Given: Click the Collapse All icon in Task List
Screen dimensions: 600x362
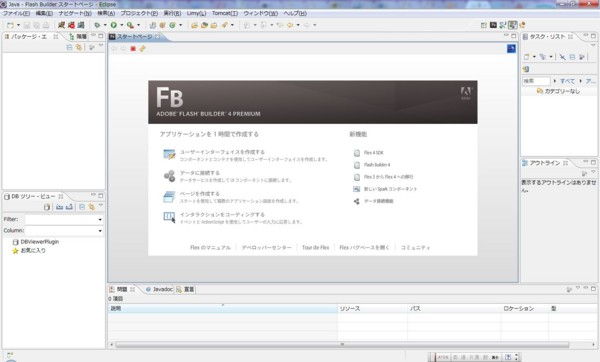Looking at the screenshot, I should coord(572,57).
